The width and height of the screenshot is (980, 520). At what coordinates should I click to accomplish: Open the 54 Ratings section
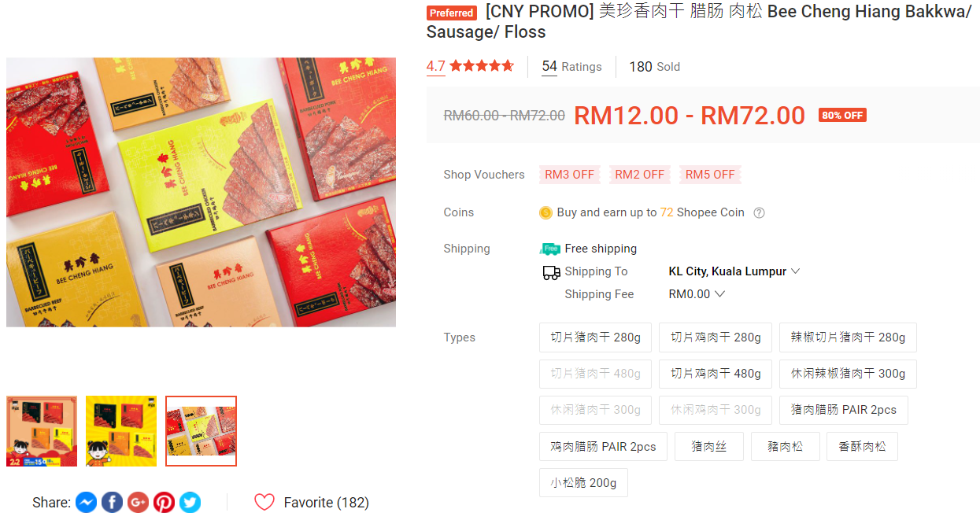point(571,67)
